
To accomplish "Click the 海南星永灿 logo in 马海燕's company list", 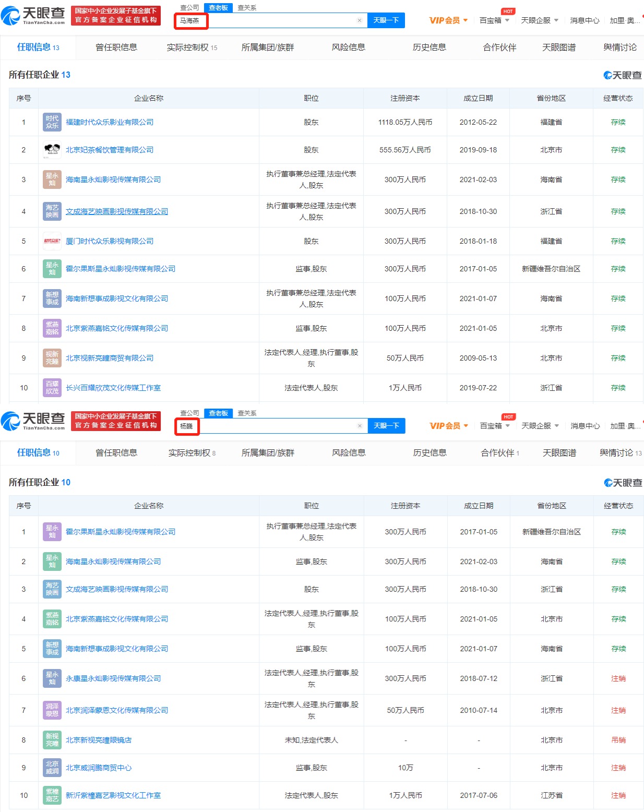I will pyautogui.click(x=52, y=180).
